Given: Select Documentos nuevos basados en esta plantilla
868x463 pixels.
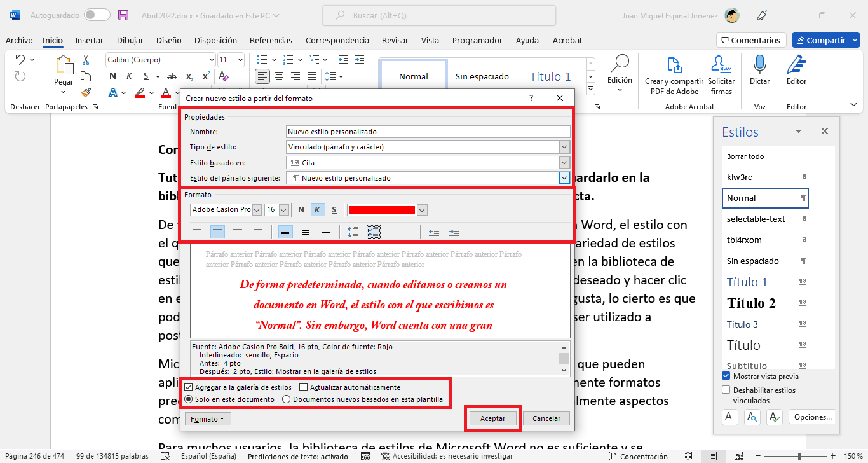Looking at the screenshot, I should (x=287, y=399).
